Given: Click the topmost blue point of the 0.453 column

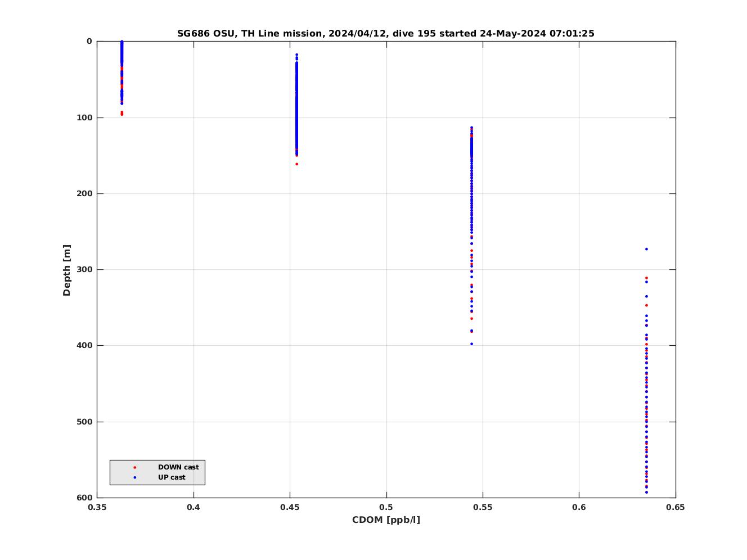Looking at the screenshot, I should pyautogui.click(x=296, y=55).
